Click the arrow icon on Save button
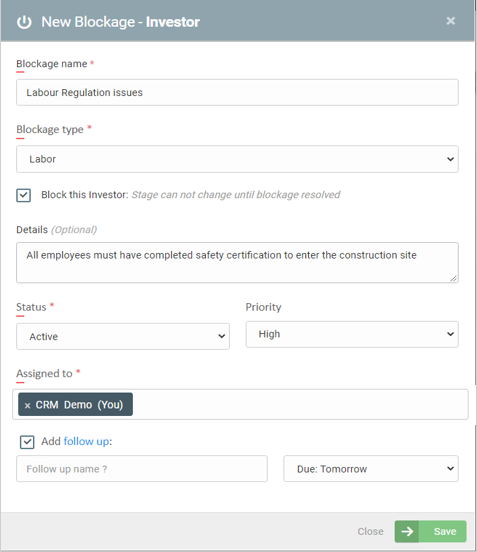The width and height of the screenshot is (477, 552). [x=407, y=531]
